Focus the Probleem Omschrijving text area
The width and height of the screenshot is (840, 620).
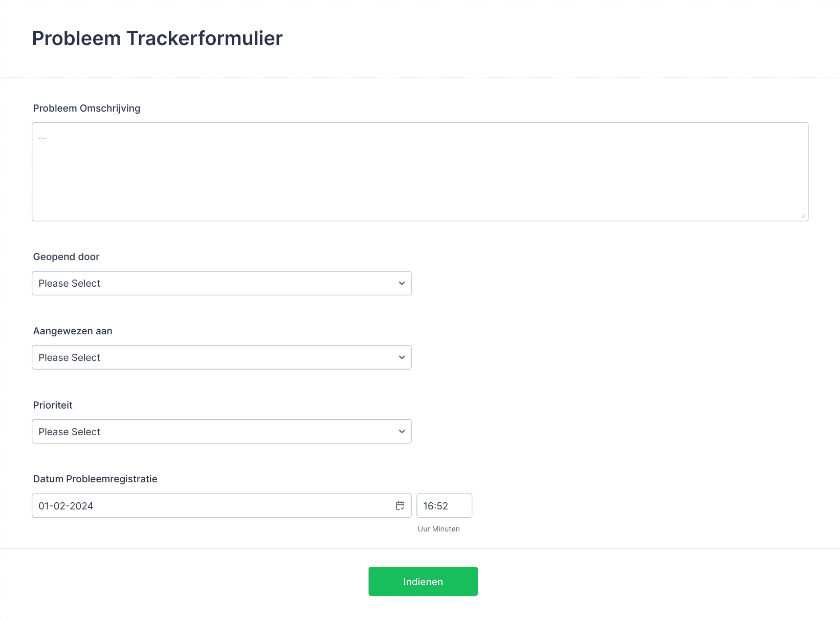420,172
